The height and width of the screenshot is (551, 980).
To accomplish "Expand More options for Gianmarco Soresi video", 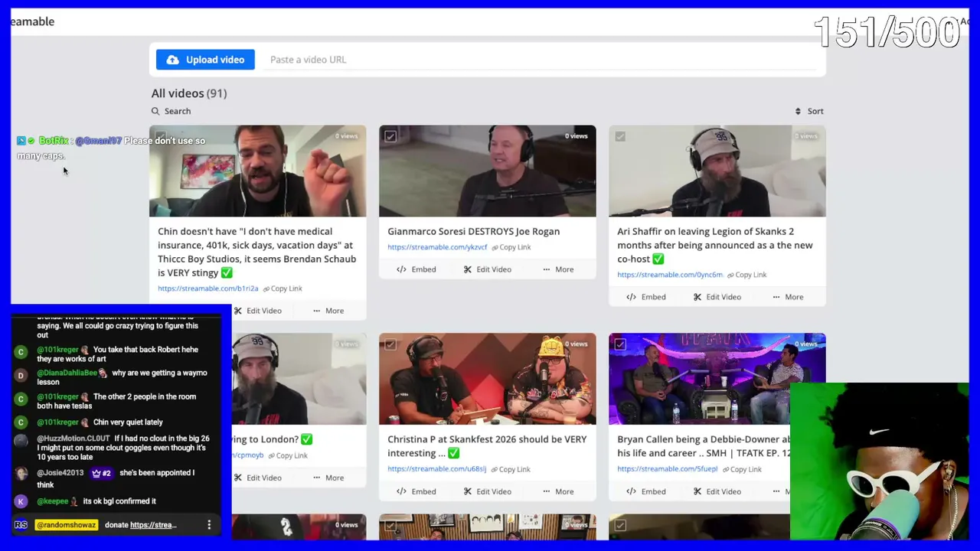I will tap(557, 269).
